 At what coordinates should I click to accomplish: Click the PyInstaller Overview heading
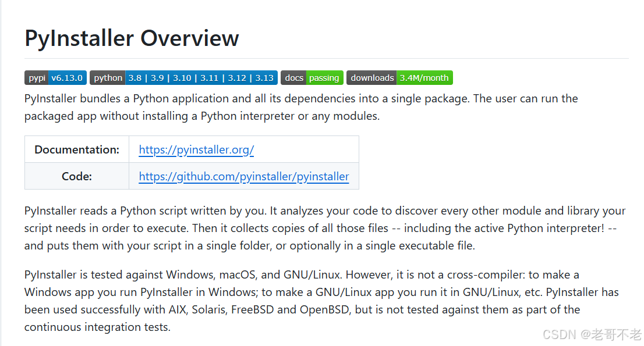[132, 38]
